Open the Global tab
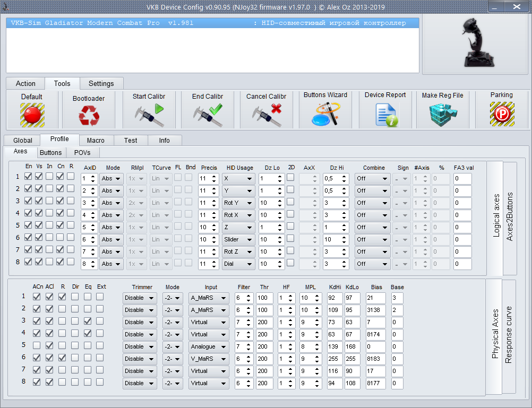This screenshot has height=408, width=532. [x=23, y=141]
